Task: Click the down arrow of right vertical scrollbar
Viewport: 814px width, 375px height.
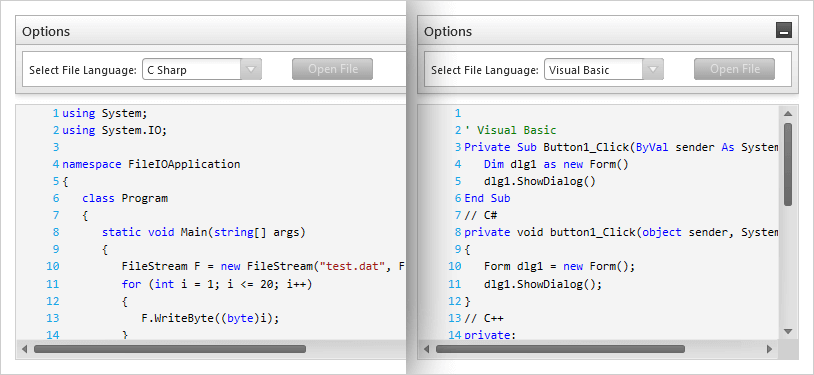Action: (x=788, y=331)
